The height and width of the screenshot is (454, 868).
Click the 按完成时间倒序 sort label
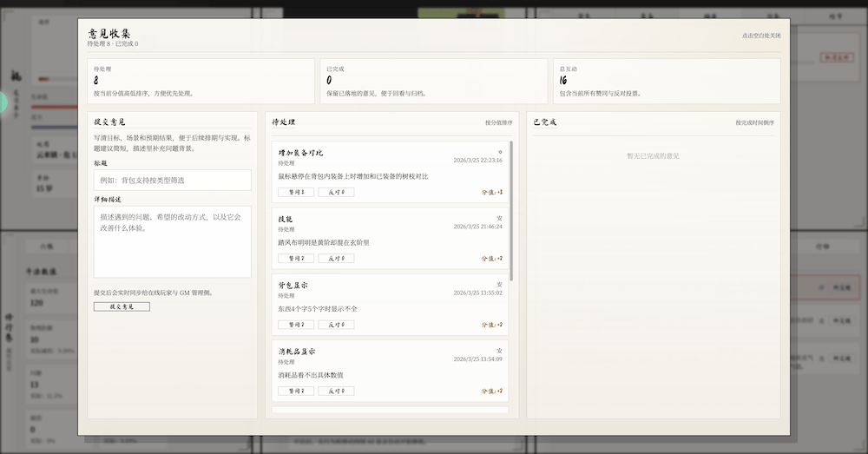point(754,123)
